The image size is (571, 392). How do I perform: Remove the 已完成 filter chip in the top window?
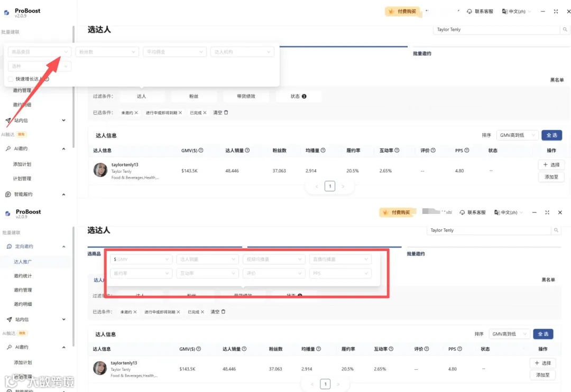(205, 113)
